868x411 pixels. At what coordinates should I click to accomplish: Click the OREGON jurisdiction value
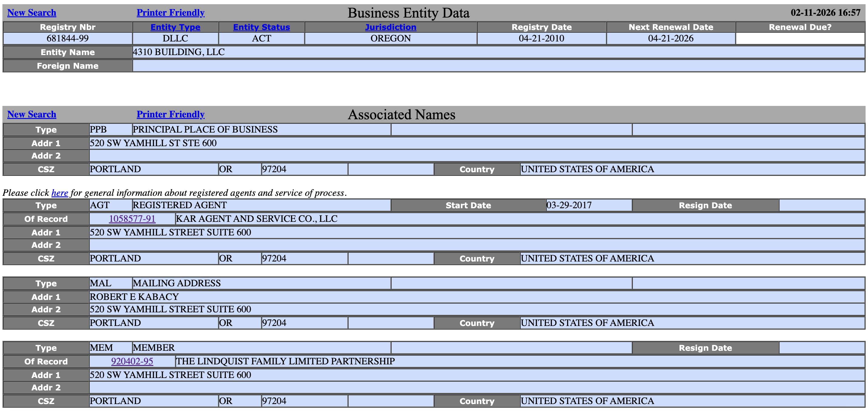pos(390,38)
